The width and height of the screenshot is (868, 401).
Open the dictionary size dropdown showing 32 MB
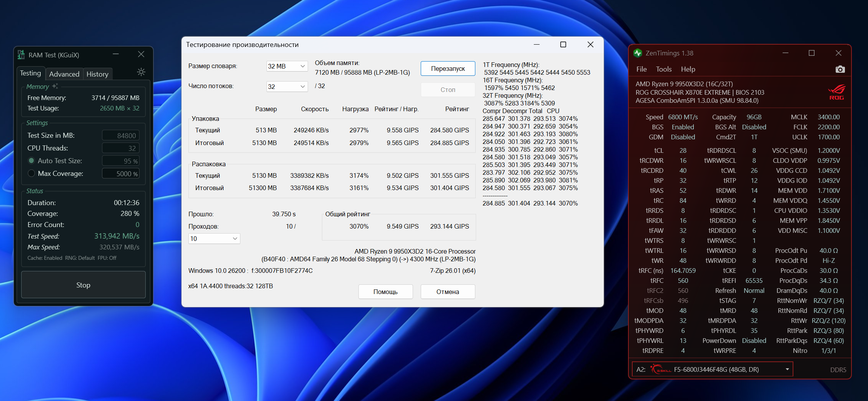tap(287, 66)
